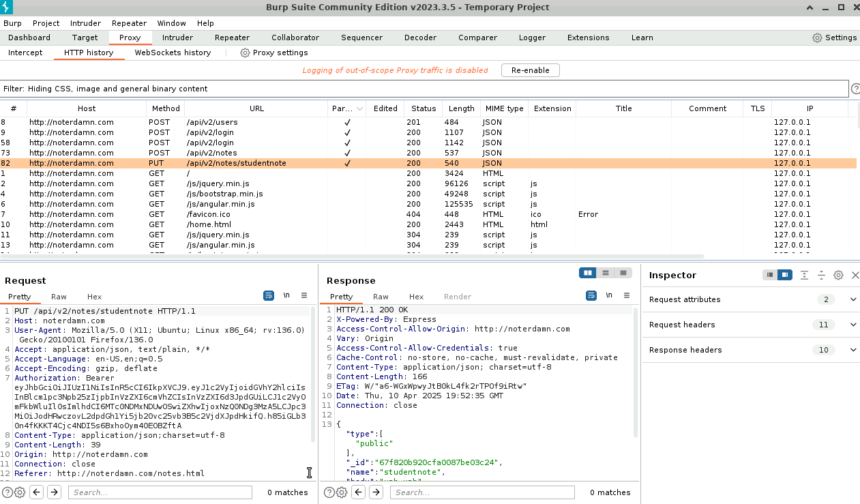Screen dimensions: 860x504
Task: Expand the Request attributes section
Action: tap(852, 299)
